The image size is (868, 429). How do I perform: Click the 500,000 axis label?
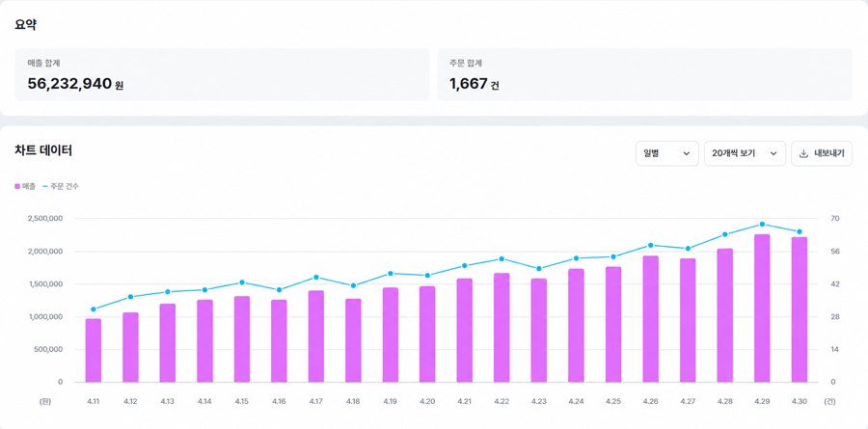pos(47,349)
